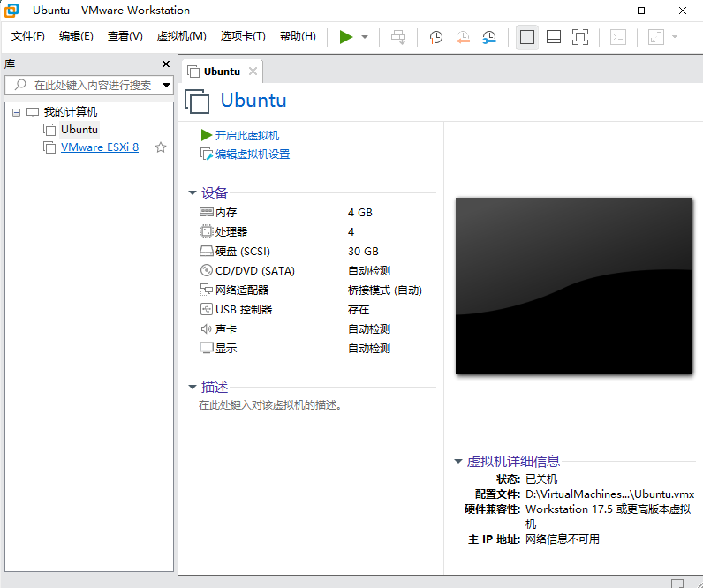The width and height of the screenshot is (703, 588).
Task: Open the 虚拟机(M) menu
Action: [x=182, y=36]
